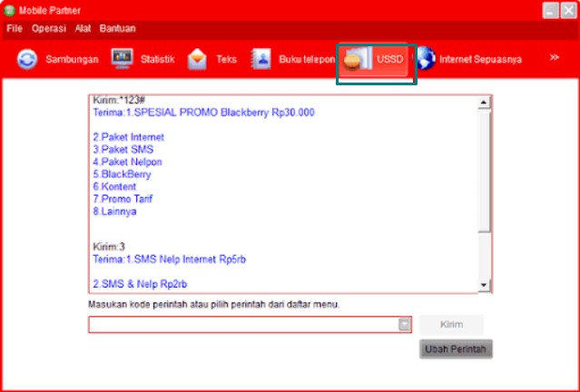Close the Mobile Partner window

[x=568, y=10]
